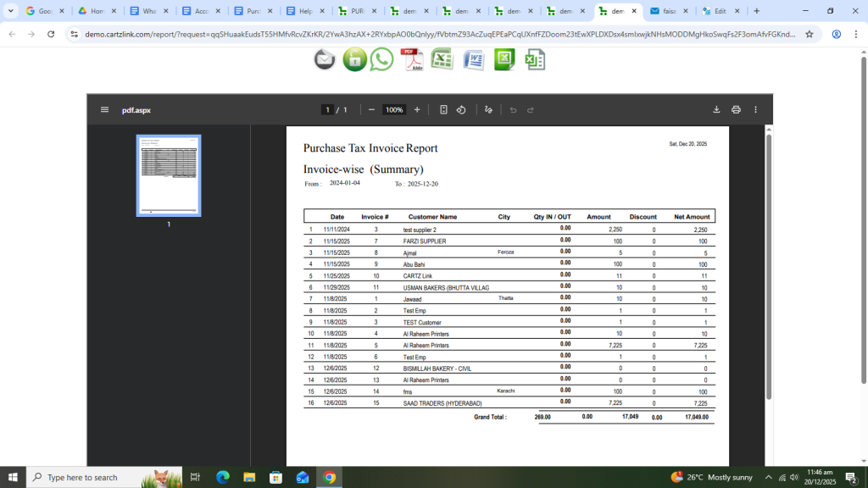The height and width of the screenshot is (488, 868).
Task: Click the green padlock icon
Action: click(354, 59)
